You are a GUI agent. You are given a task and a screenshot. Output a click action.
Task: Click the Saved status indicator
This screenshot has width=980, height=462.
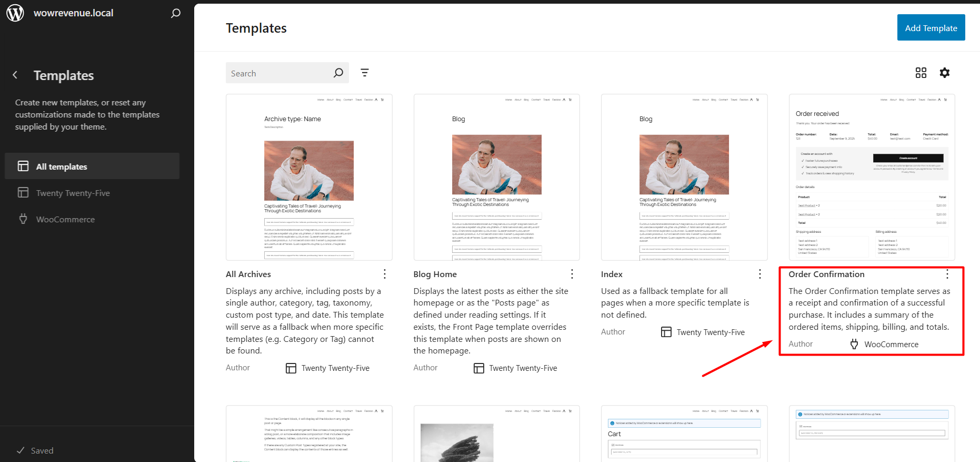click(35, 450)
